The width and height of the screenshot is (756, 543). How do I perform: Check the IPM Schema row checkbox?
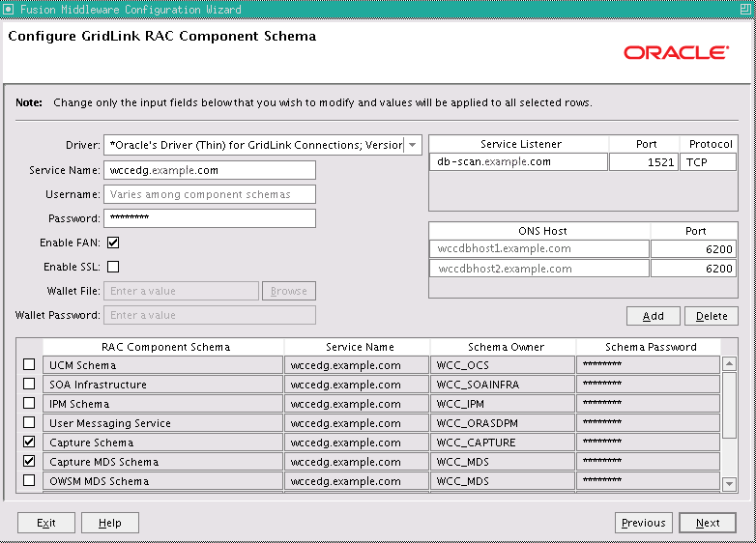click(x=29, y=403)
